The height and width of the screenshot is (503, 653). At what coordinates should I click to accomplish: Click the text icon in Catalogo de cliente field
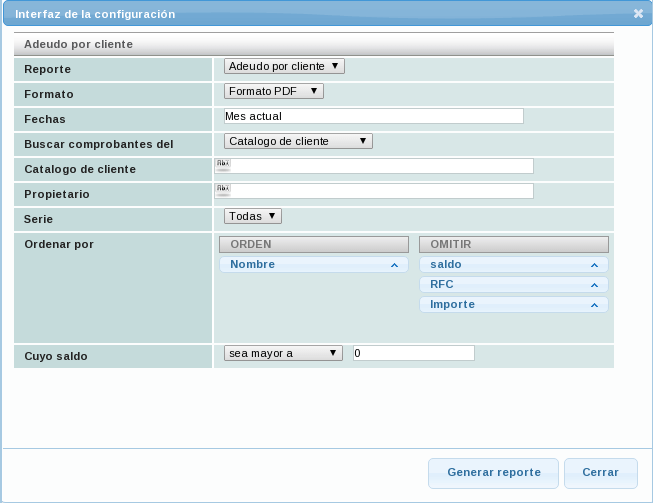coord(222,164)
